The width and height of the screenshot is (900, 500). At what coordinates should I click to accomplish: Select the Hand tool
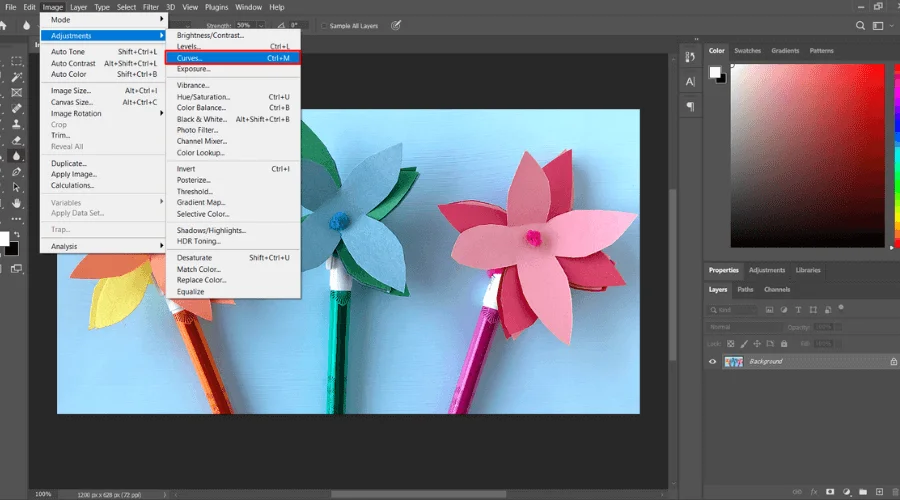click(x=17, y=203)
